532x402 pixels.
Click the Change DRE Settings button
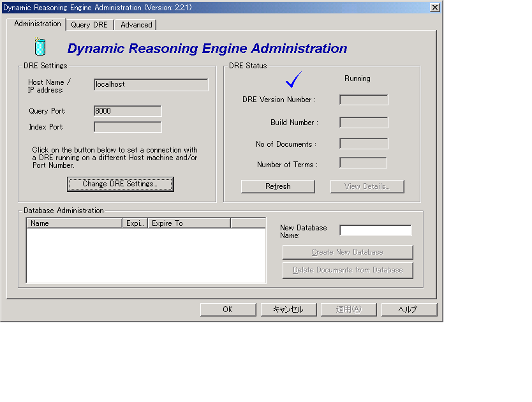pyautogui.click(x=120, y=184)
